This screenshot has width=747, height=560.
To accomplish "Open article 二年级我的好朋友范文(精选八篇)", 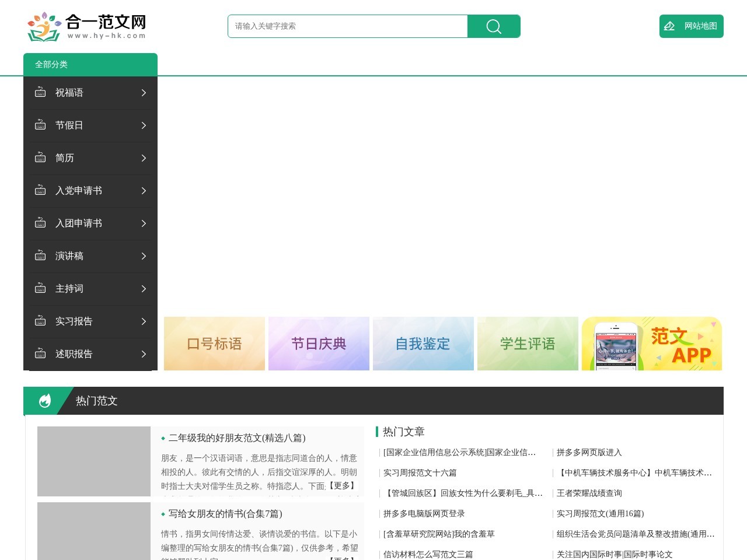I will pos(237,438).
